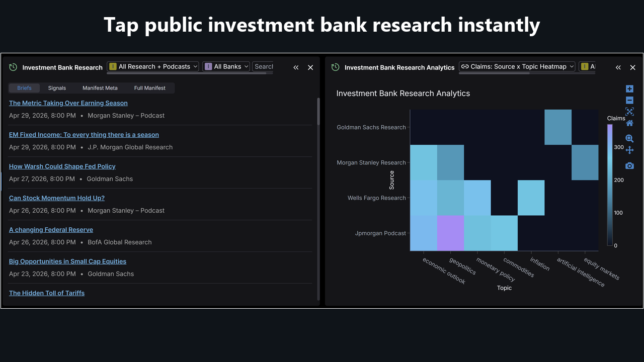The image size is (644, 362).
Task: Click the refresh icon beside Investment Bank Research Analytics
Action: coord(335,67)
